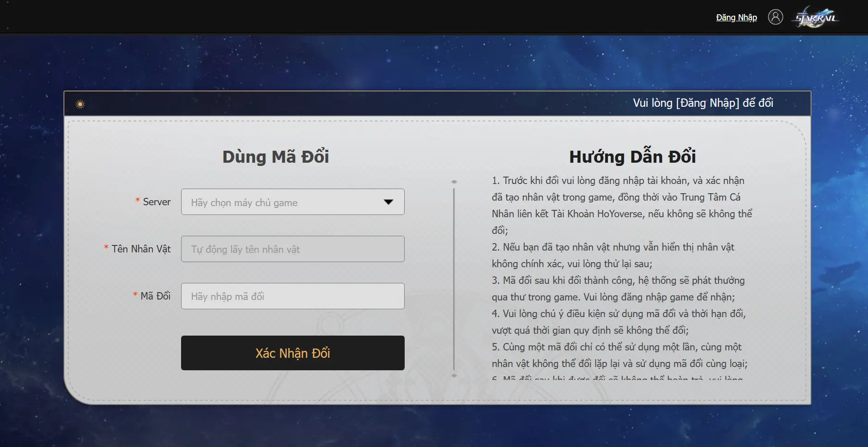Click the vertical scrollbar track of the guide
Screen dimensions: 868x447
tap(454, 277)
